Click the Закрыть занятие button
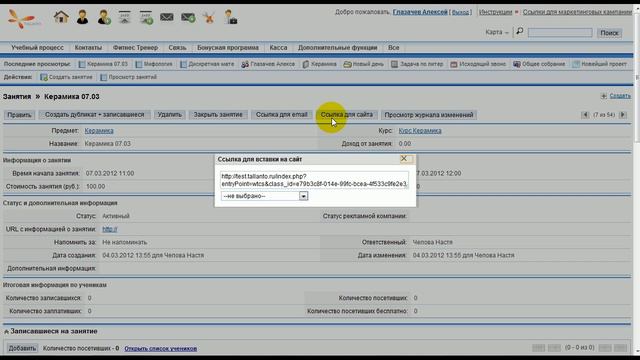Screen dimensions: 640x360 pyautogui.click(x=218, y=115)
